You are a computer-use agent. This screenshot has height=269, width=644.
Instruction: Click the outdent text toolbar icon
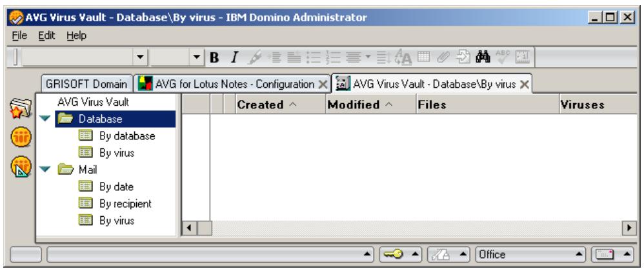(x=293, y=58)
